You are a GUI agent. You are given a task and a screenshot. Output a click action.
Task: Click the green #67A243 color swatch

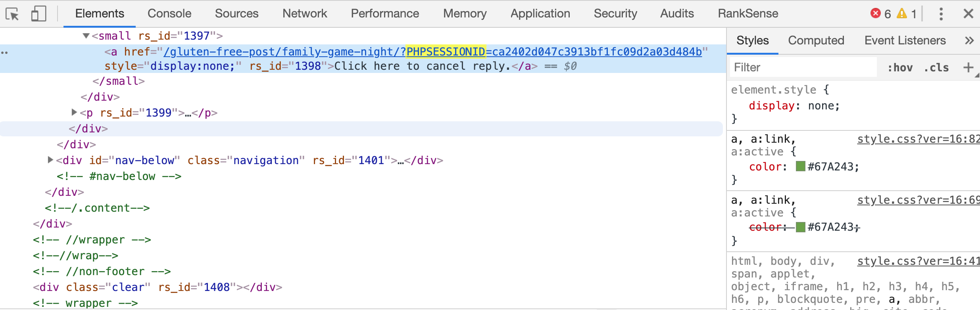[801, 166]
